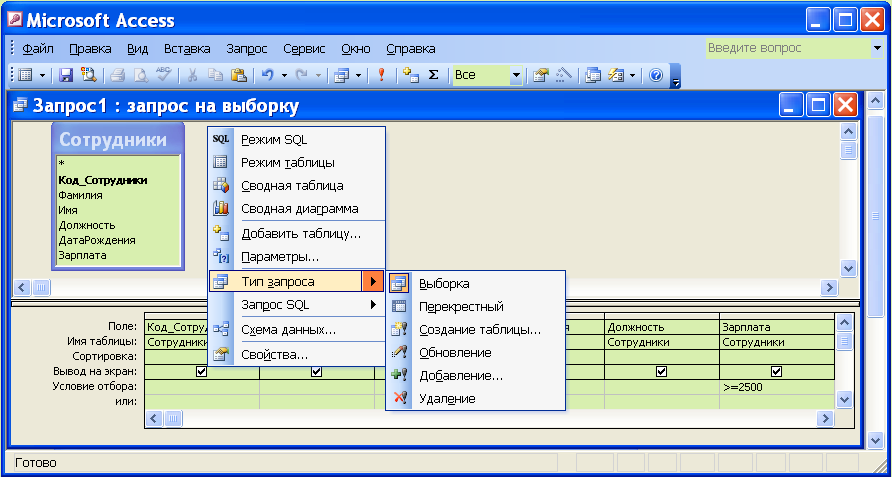Screen dimensions: 892x477
Task: Choose Удаление query type
Action: [476, 398]
